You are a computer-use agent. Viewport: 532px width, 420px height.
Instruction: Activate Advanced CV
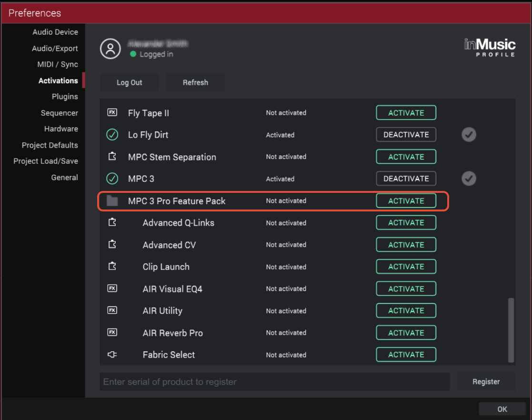point(406,245)
